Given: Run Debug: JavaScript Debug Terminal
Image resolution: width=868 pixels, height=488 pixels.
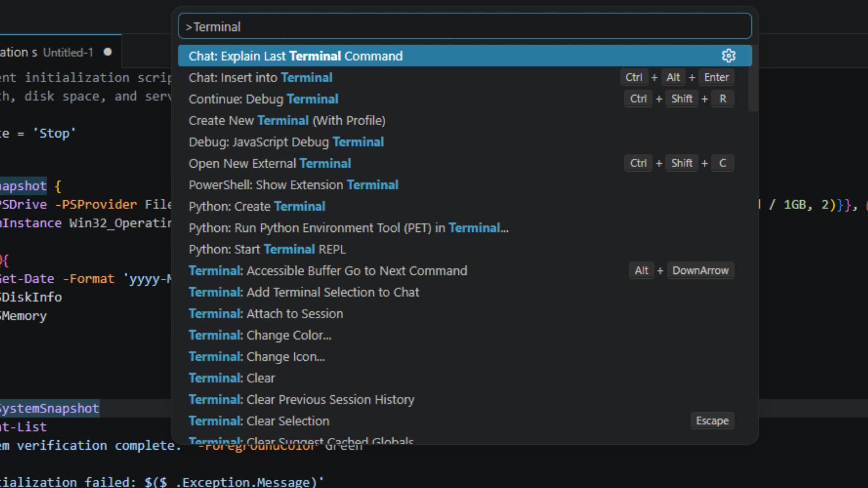Looking at the screenshot, I should coord(465,142).
